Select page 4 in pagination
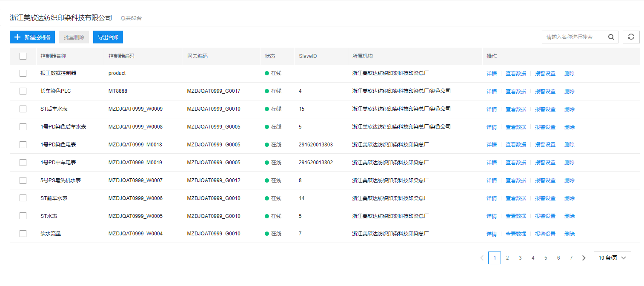 pos(533,258)
